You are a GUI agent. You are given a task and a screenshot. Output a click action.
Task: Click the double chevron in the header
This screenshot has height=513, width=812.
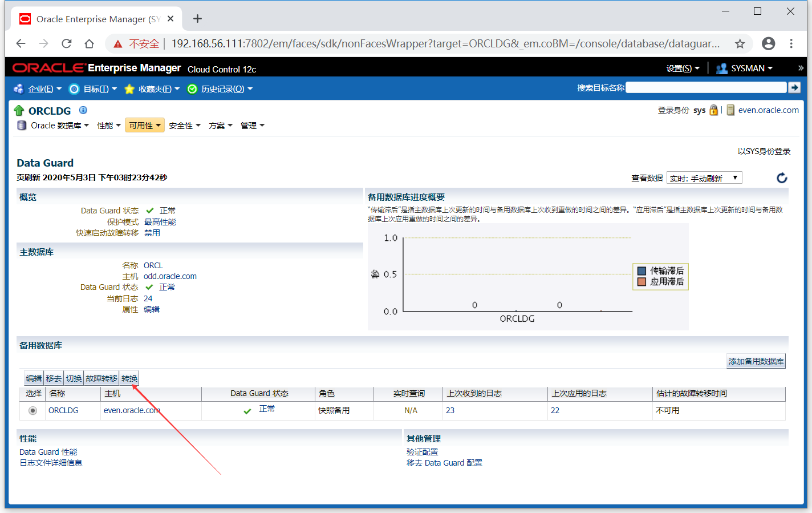[x=801, y=68]
